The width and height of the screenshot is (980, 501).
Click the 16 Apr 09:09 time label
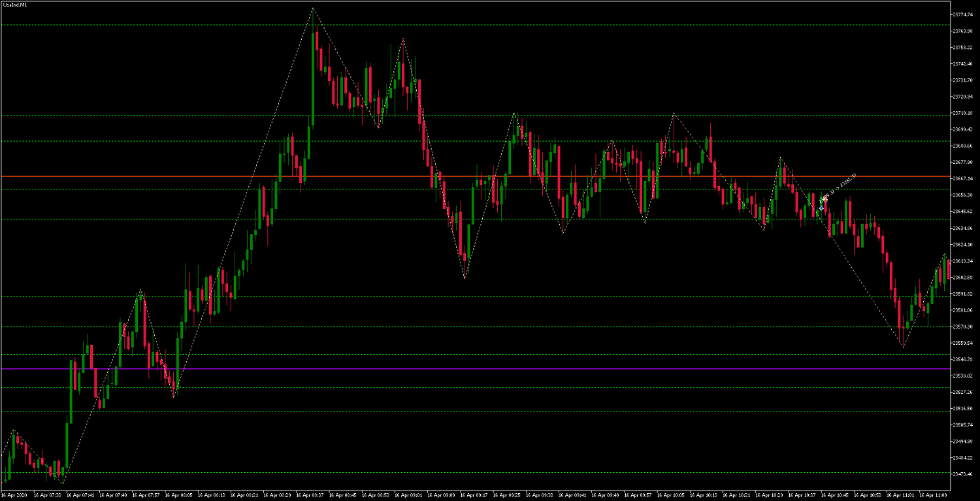point(440,495)
